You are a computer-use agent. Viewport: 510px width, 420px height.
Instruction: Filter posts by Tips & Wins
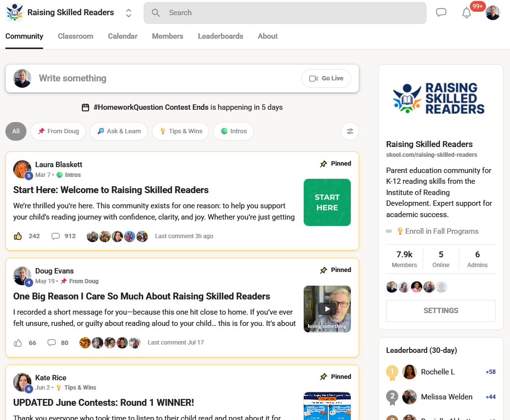point(180,131)
